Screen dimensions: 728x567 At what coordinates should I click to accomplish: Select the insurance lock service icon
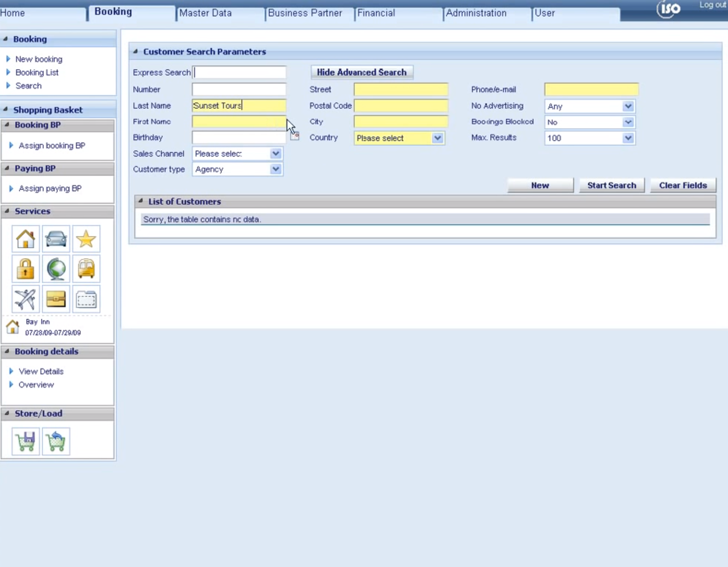tap(25, 268)
